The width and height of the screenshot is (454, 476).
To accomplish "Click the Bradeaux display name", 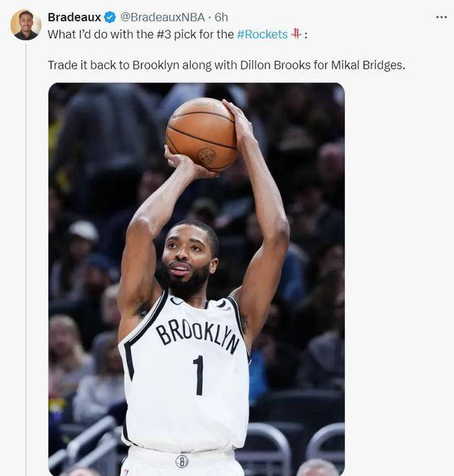I will point(74,17).
